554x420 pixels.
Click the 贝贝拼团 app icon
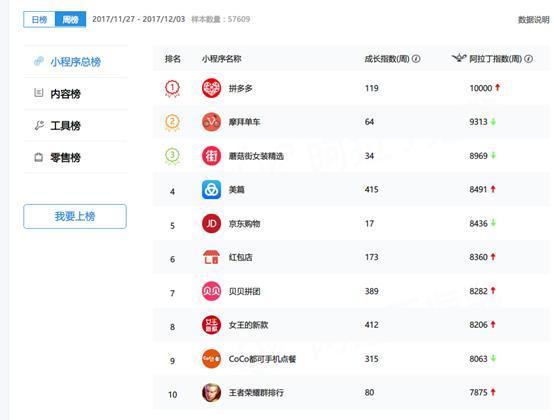click(x=211, y=291)
